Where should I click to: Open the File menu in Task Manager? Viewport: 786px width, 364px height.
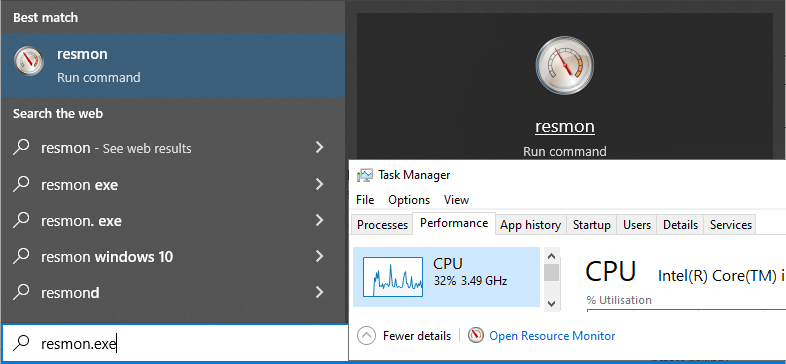[x=365, y=200]
